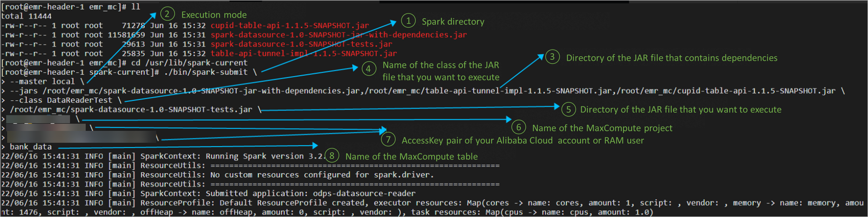The image size is (868, 217).
Task: Click 'No custom resources configured for spark.driver.' log
Action: click(x=322, y=175)
